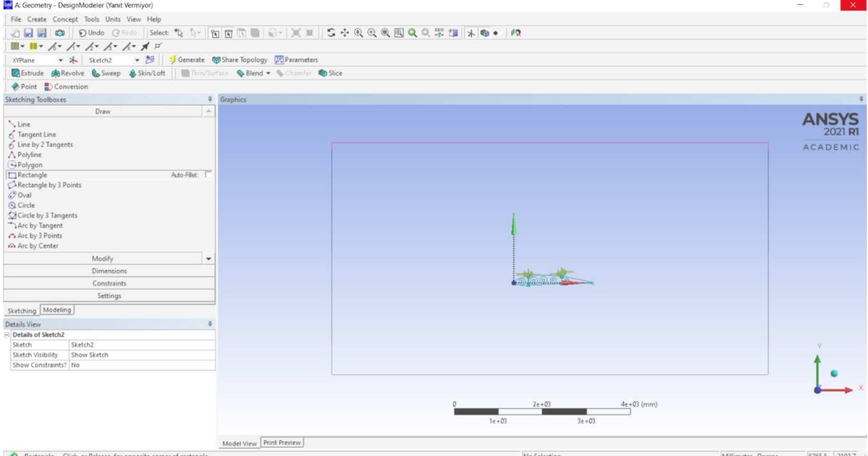This screenshot has height=456, width=868.
Task: Expand the Blend dropdown arrow
Action: pyautogui.click(x=268, y=74)
